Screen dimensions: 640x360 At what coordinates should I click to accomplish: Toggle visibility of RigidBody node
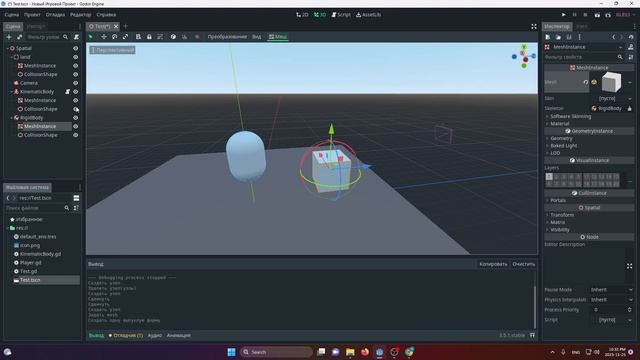pos(76,118)
